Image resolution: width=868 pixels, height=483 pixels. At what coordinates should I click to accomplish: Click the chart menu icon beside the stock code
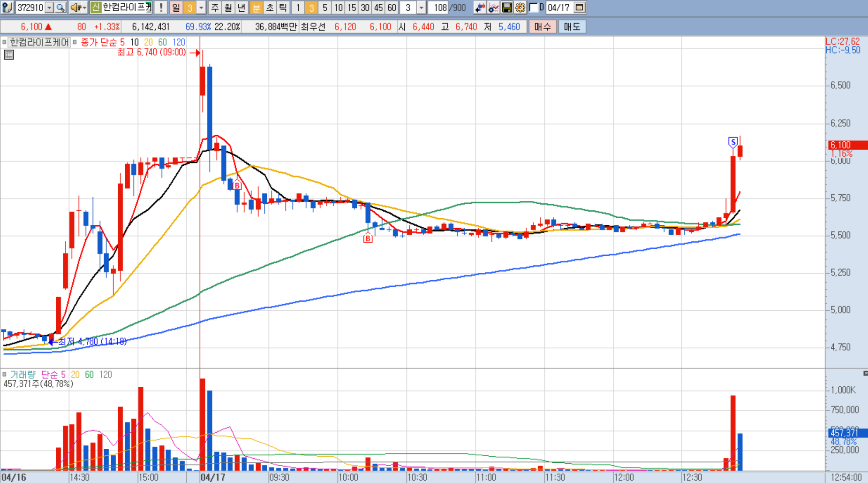[x=7, y=8]
